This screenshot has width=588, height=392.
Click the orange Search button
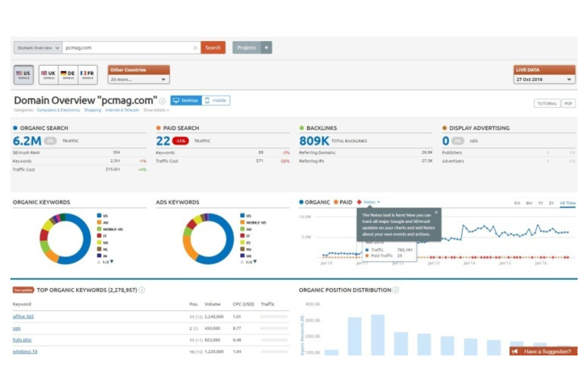213,48
